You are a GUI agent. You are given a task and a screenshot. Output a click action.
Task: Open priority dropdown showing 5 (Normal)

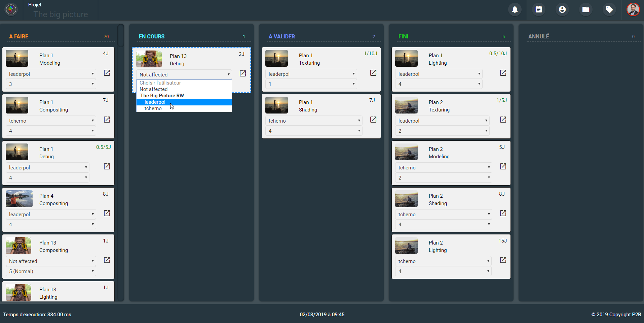(51, 271)
